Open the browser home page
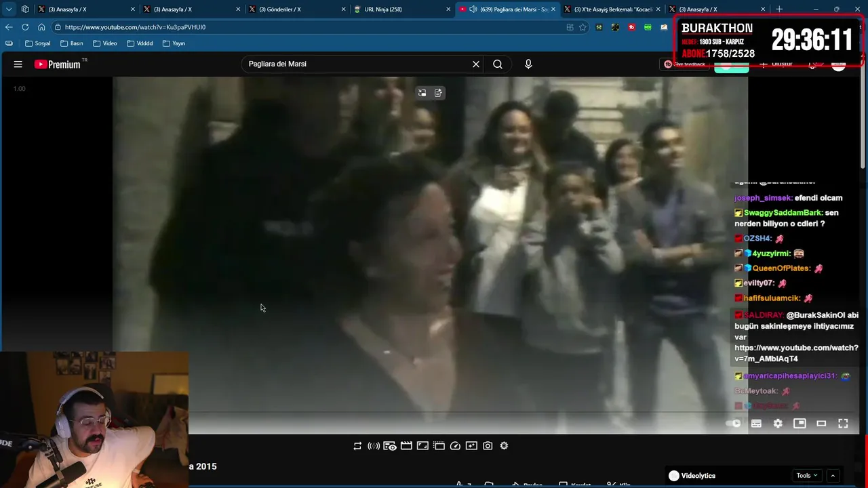Screen dimensions: 868x488 (x=41, y=27)
